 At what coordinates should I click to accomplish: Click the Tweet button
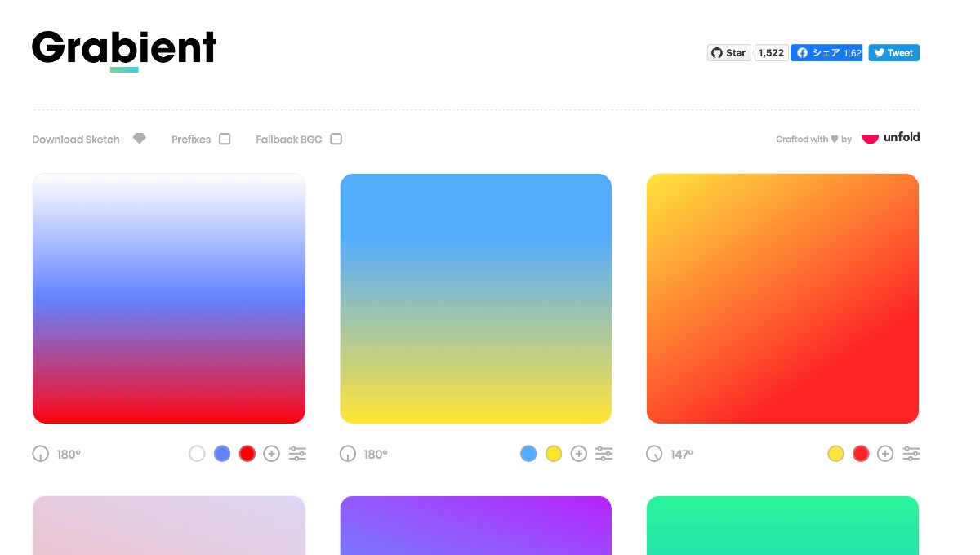coord(893,53)
